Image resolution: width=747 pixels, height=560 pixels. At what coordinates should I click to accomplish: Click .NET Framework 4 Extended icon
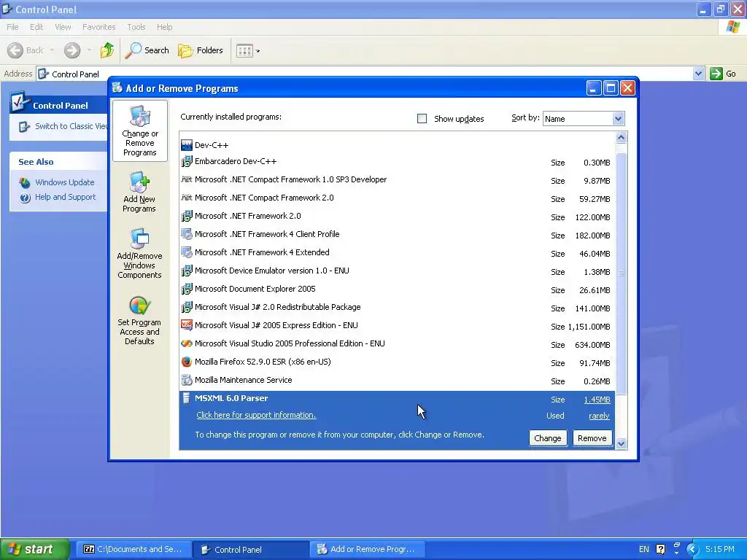coord(187,252)
